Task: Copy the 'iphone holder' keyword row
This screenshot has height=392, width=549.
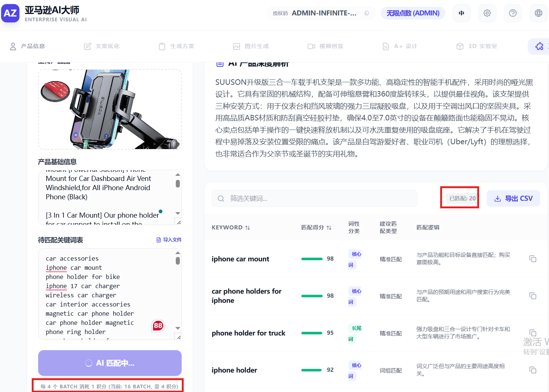Action: pyautogui.click(x=533, y=370)
